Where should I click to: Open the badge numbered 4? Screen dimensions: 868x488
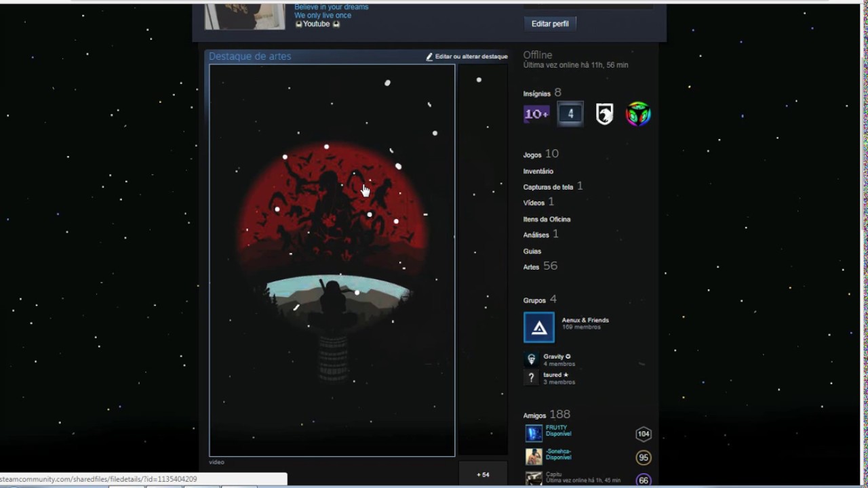tap(570, 114)
